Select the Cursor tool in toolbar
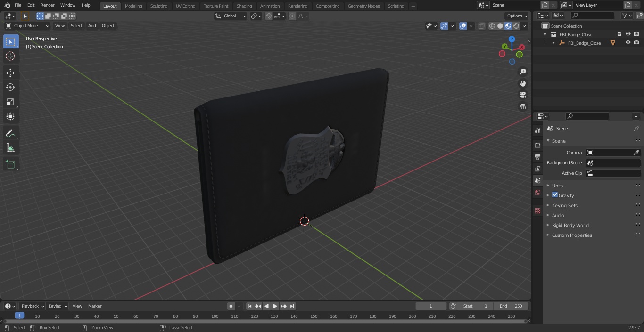The width and height of the screenshot is (644, 332). (x=10, y=56)
